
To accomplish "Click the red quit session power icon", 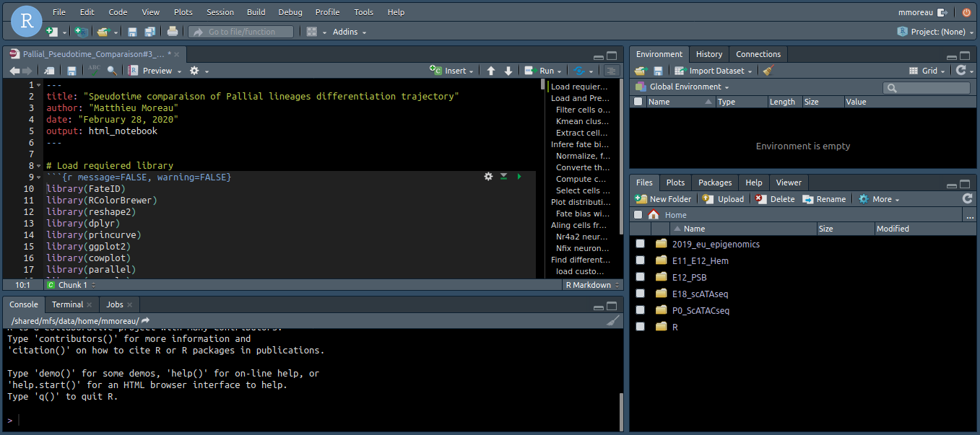I will (x=966, y=12).
